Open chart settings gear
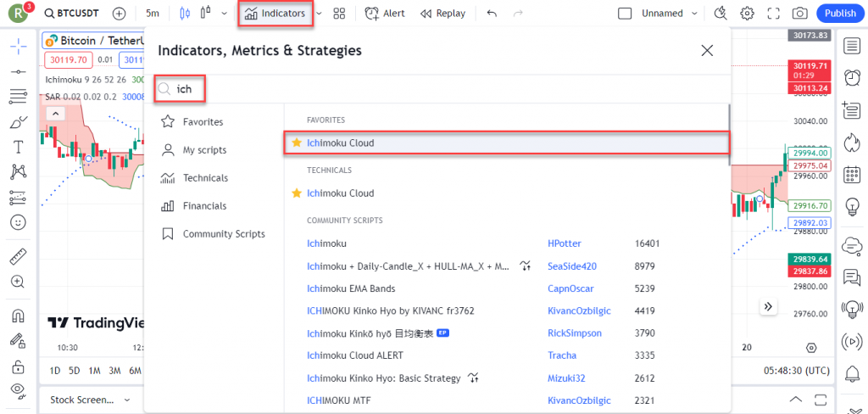 click(x=748, y=14)
